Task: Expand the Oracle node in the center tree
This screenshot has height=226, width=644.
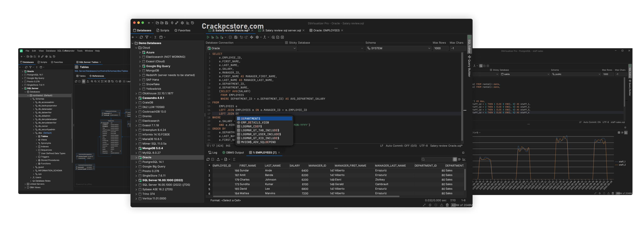Action: (136, 157)
